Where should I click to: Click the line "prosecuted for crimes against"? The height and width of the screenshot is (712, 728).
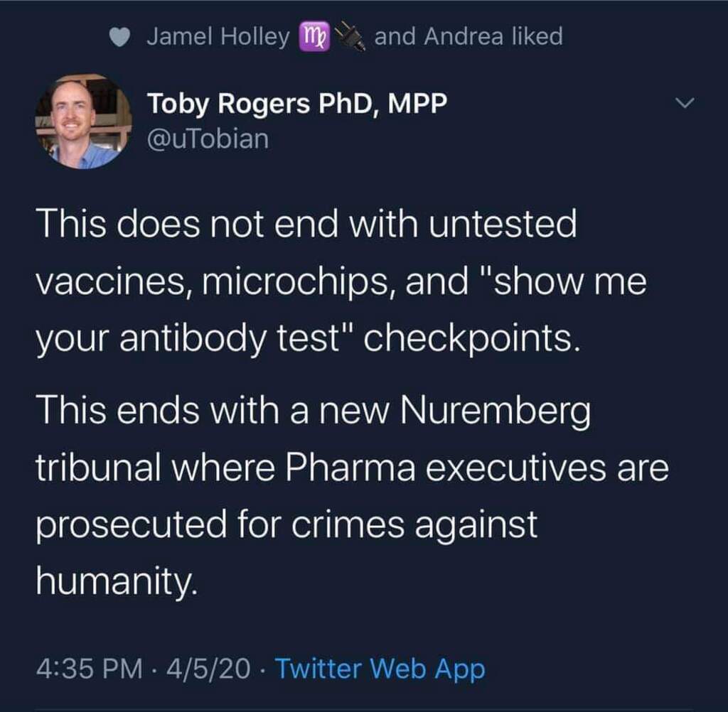tap(286, 525)
